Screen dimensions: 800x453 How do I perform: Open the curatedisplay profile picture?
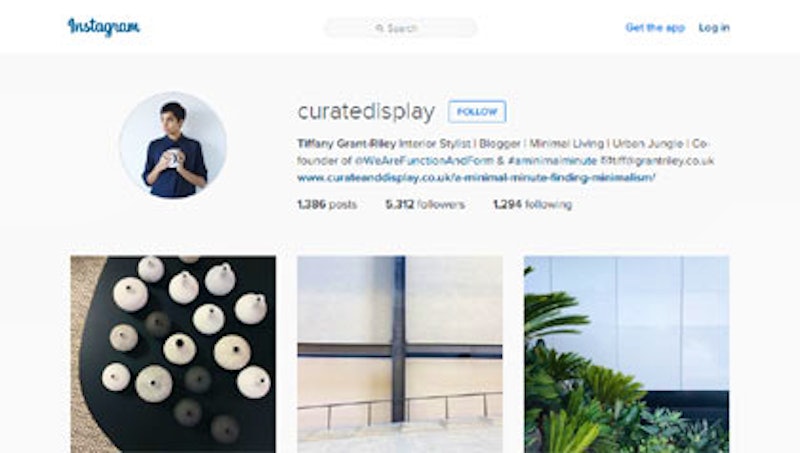173,145
